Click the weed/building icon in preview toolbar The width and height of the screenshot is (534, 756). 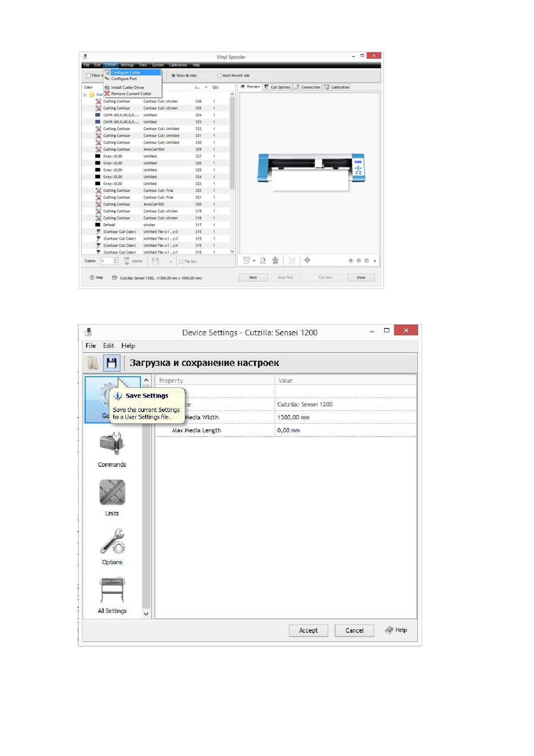275,260
